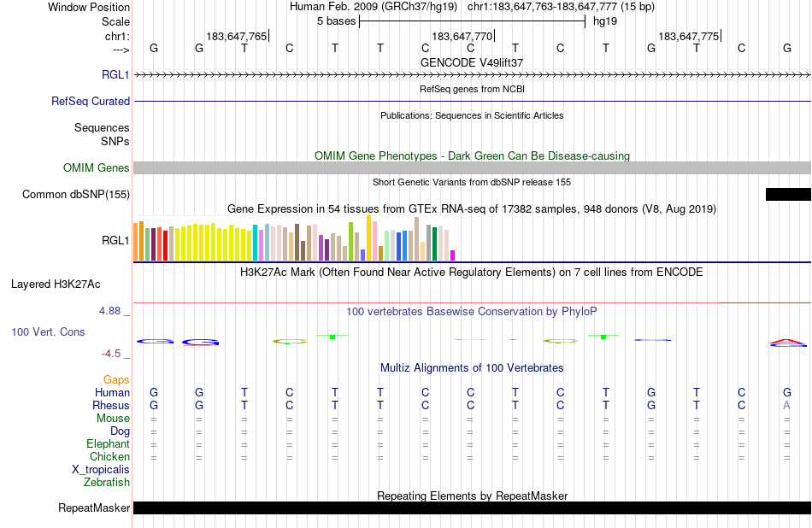This screenshot has height=528, width=812.
Task: Click the 4.88 PhyloP maximum value
Action: [109, 311]
